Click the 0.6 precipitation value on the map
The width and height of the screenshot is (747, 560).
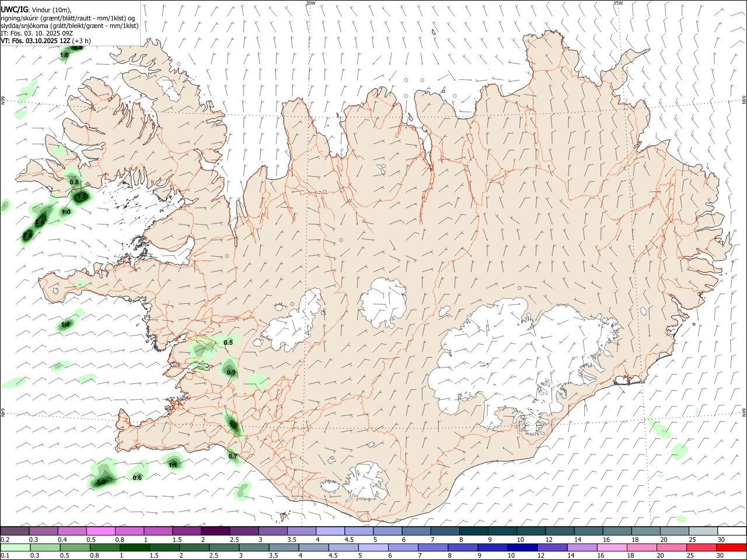137,478
